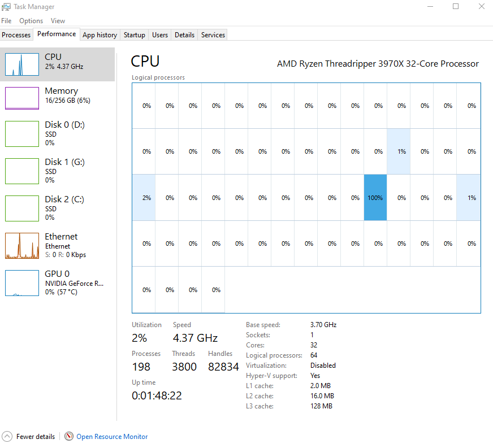Click the "Logical processors" label above the grid
Image resolution: width=493 pixels, height=448 pixels.
(x=158, y=77)
